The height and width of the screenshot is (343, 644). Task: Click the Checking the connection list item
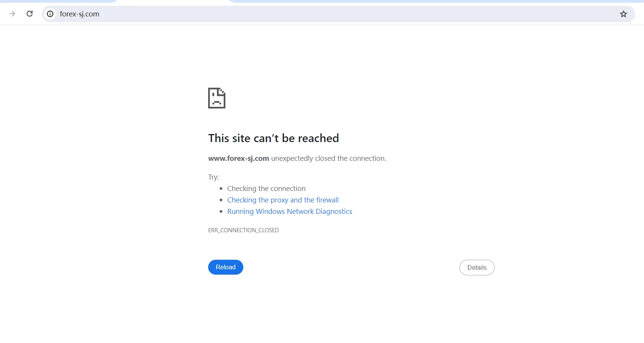(266, 188)
